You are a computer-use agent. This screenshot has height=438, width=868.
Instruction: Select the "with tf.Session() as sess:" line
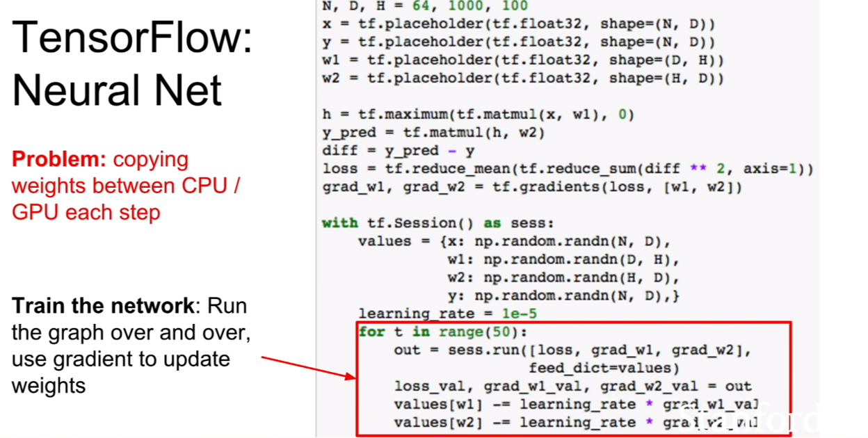[438, 223]
